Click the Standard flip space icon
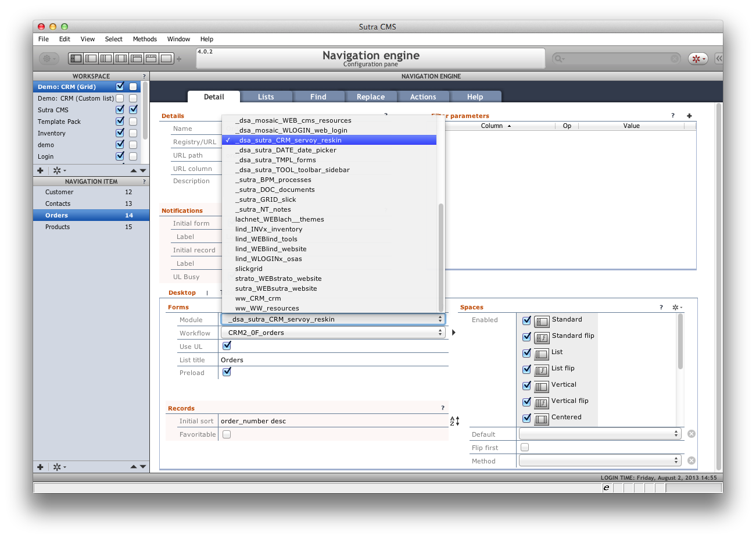756x539 pixels. click(542, 338)
